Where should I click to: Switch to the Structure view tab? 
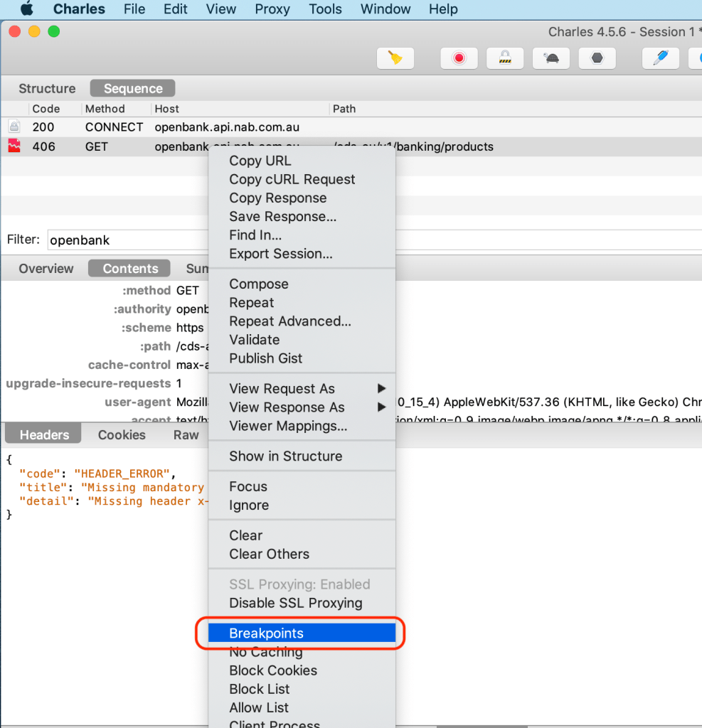(x=47, y=89)
